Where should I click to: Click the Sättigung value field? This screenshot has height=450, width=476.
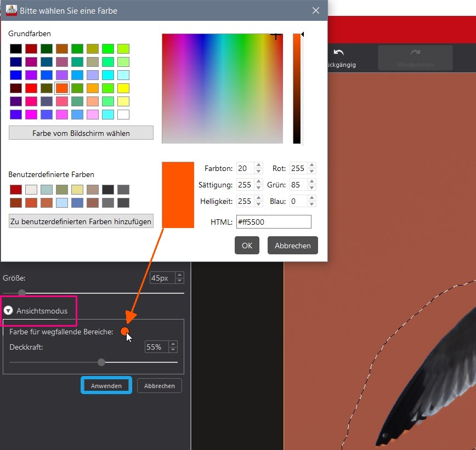tap(246, 185)
